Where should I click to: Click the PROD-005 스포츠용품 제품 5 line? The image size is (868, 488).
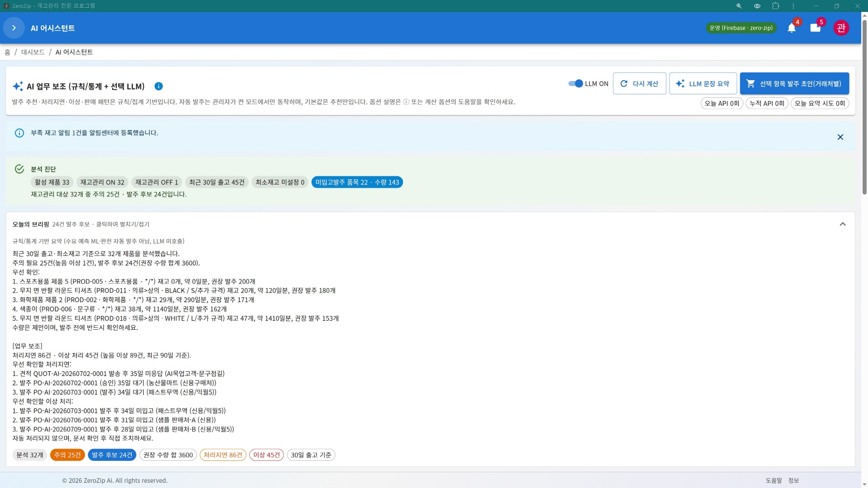point(134,282)
